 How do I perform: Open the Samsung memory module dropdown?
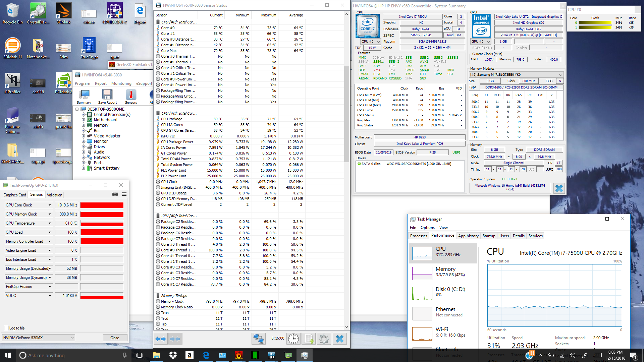coord(516,75)
